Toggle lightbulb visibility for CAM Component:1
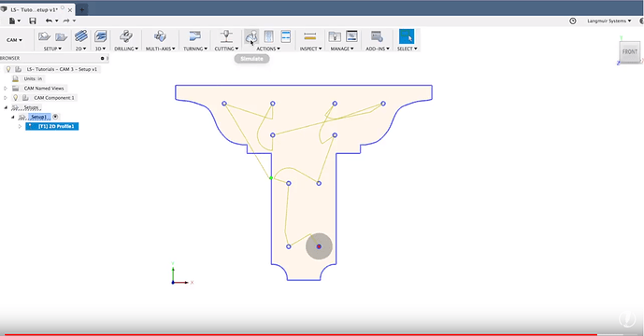 (x=16, y=98)
